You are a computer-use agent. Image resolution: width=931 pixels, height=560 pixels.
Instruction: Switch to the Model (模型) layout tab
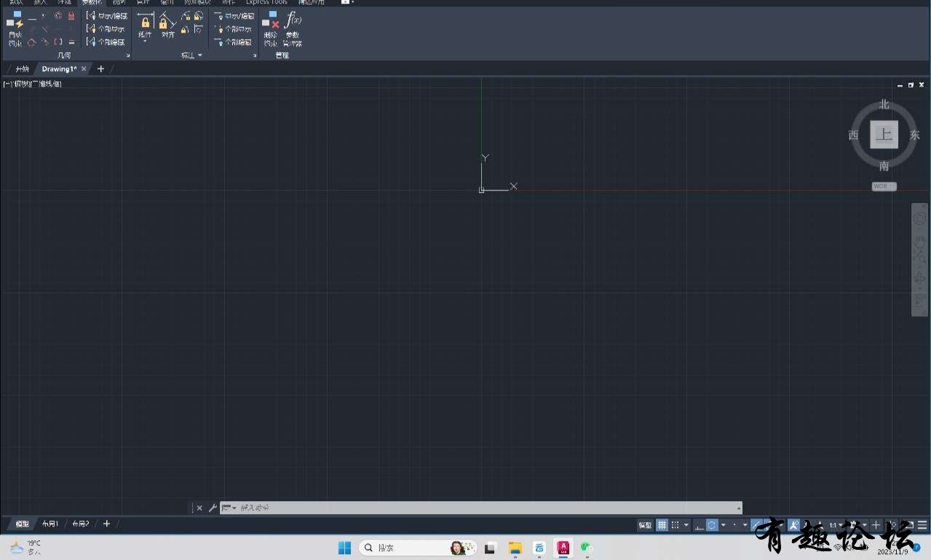[x=23, y=524]
